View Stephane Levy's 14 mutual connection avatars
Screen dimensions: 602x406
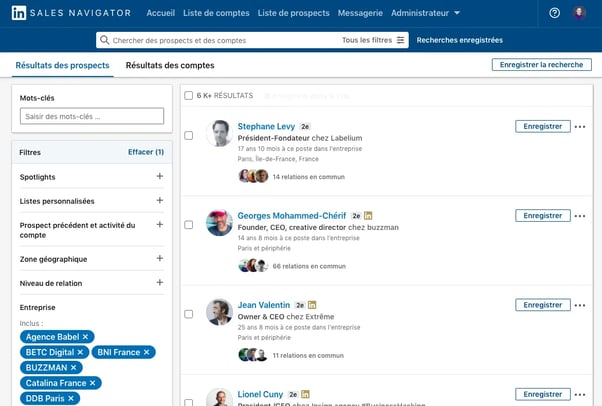[253, 176]
